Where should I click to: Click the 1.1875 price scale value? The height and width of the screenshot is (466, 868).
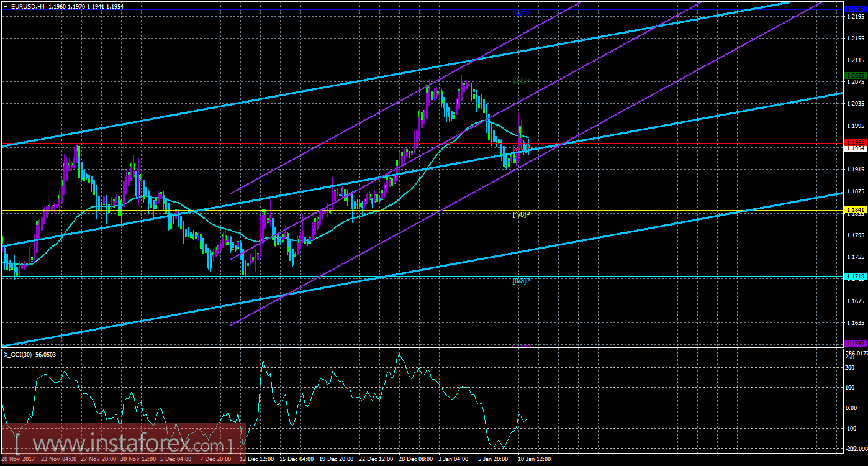pyautogui.click(x=856, y=191)
